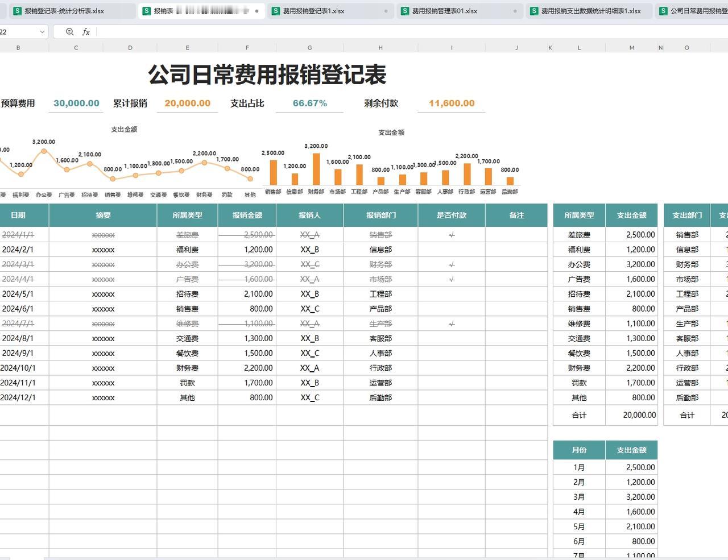Click the 所属类型 header in main table
The width and height of the screenshot is (728, 560).
pos(187,215)
